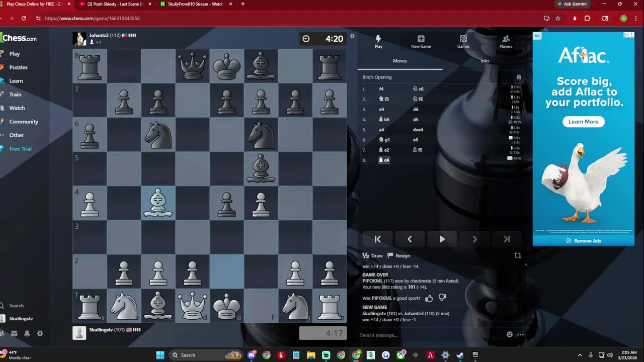
Task: Click Ask Gemini button in browser
Action: (x=572, y=4)
